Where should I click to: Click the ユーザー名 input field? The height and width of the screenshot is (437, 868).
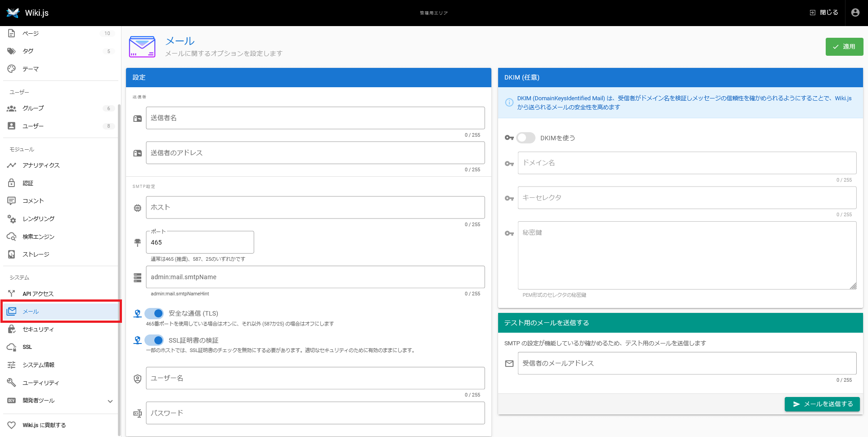(315, 378)
